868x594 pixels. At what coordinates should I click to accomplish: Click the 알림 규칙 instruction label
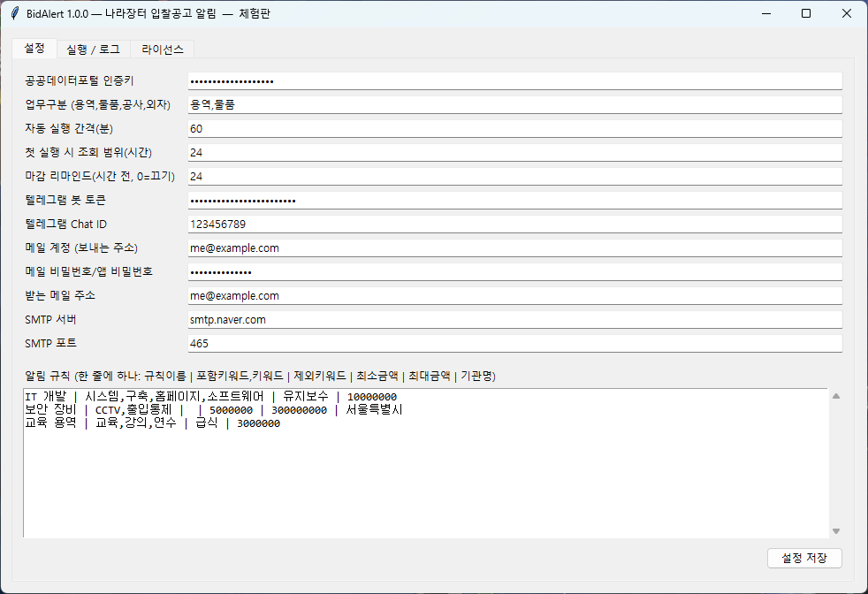coord(260,376)
